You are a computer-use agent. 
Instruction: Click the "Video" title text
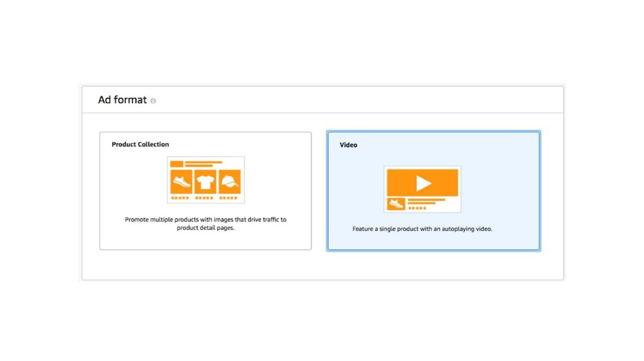pyautogui.click(x=349, y=145)
